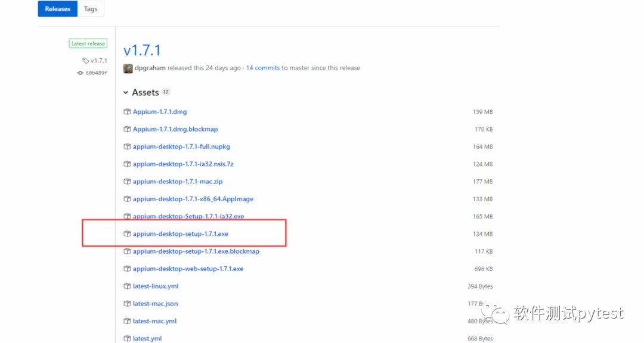Download latest-mac.yml
Screen dimensions: 644x343
point(155,321)
